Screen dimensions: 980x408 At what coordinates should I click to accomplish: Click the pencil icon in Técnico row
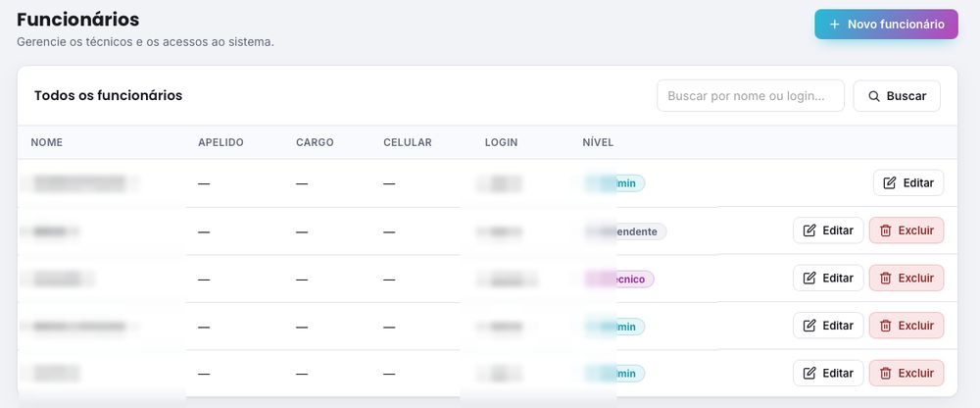[x=809, y=279]
